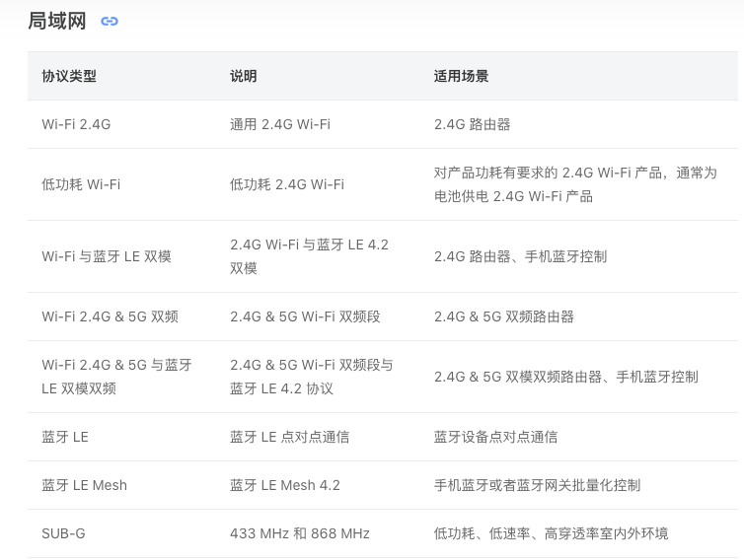Select the 蓝牙 LE Mesh 4.2 description

pos(285,485)
